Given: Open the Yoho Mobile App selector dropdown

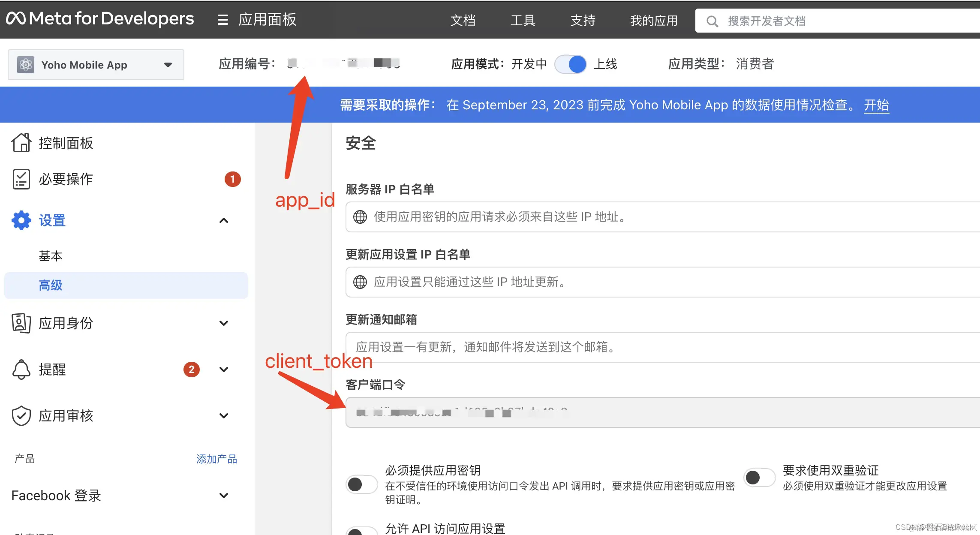Looking at the screenshot, I should (x=96, y=65).
